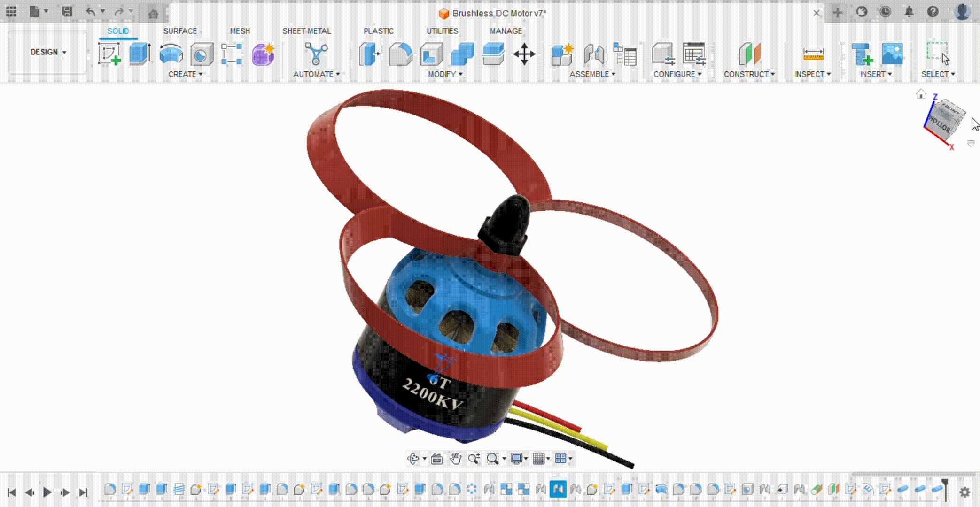
Task: Activate the Move/Copy arrows tool
Action: [x=524, y=54]
